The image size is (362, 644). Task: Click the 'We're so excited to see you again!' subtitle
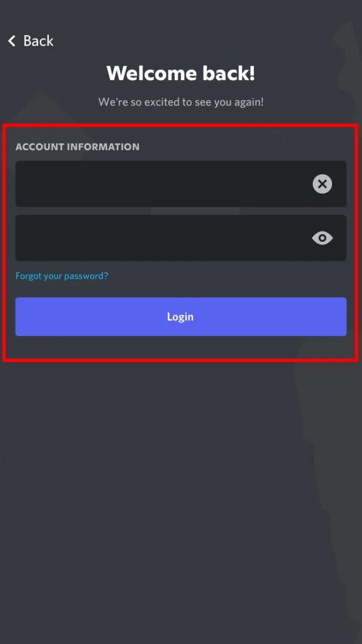pos(180,102)
